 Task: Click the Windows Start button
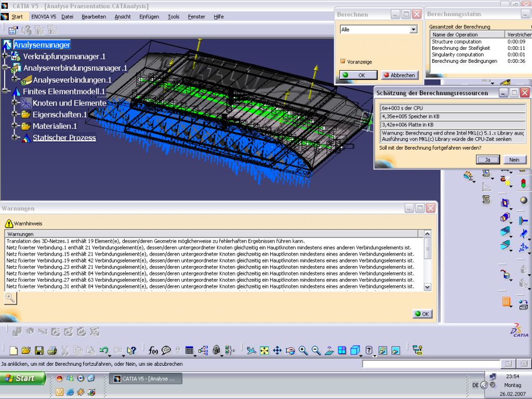click(22, 378)
